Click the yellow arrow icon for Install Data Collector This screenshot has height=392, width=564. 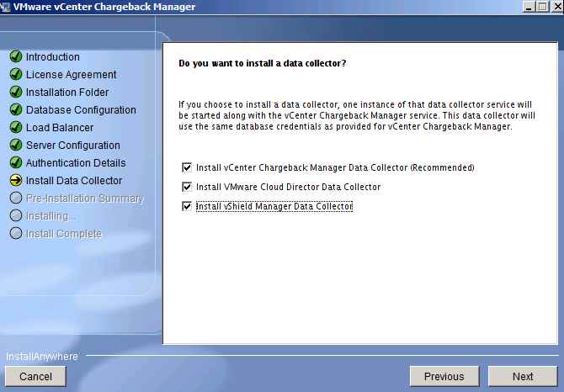coord(16,180)
